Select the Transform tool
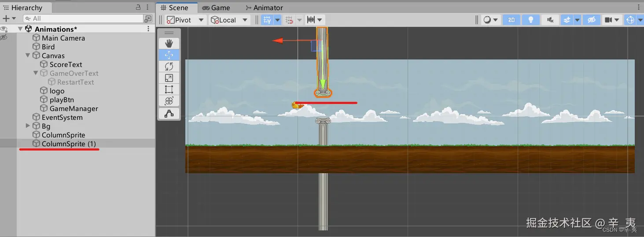This screenshot has width=644, height=237. 169,101
